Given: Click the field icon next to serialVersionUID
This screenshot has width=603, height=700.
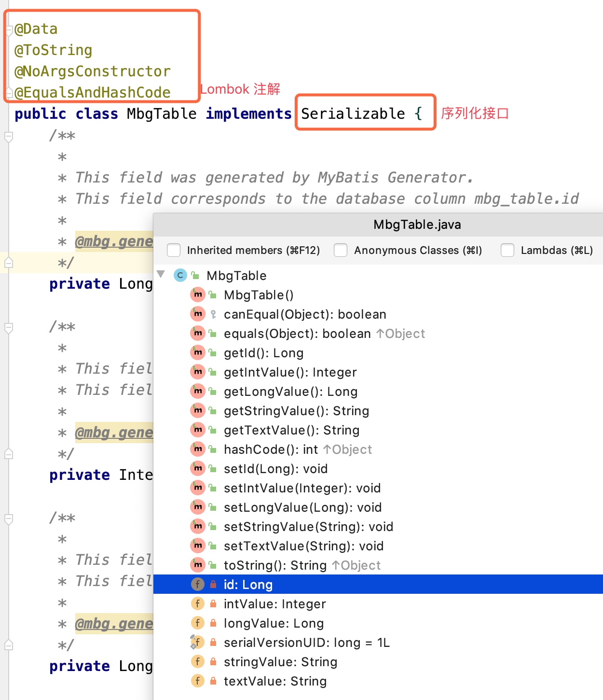Looking at the screenshot, I should (197, 642).
